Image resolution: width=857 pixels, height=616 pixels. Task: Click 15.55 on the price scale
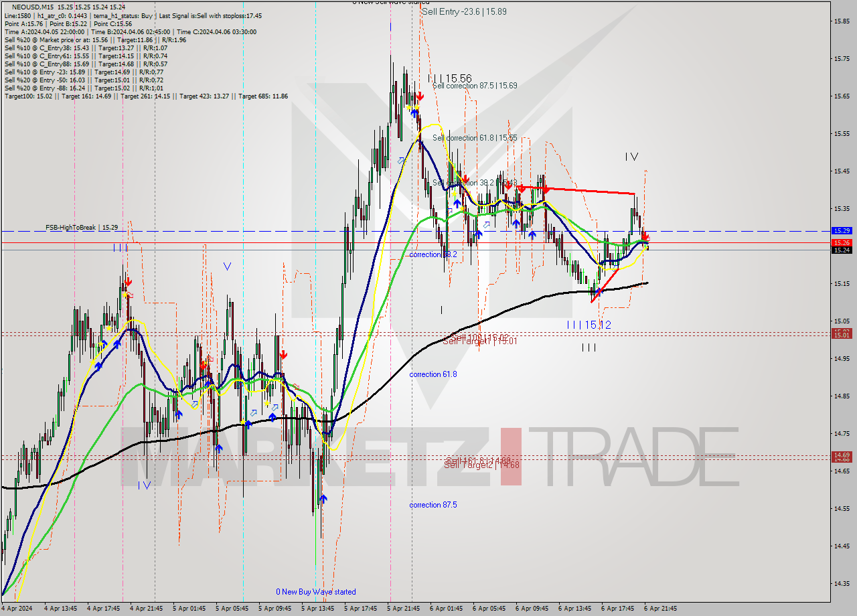tap(842, 134)
